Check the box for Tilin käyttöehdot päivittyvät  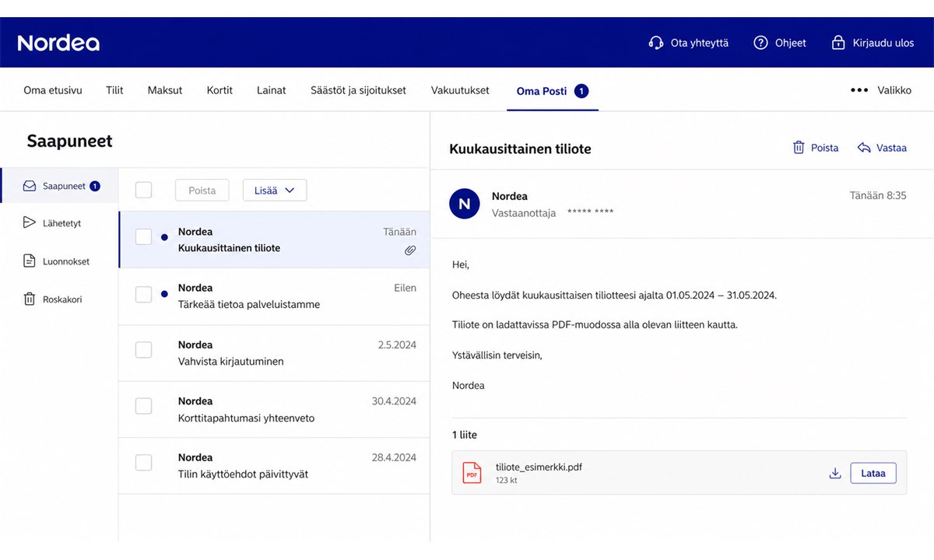143,463
